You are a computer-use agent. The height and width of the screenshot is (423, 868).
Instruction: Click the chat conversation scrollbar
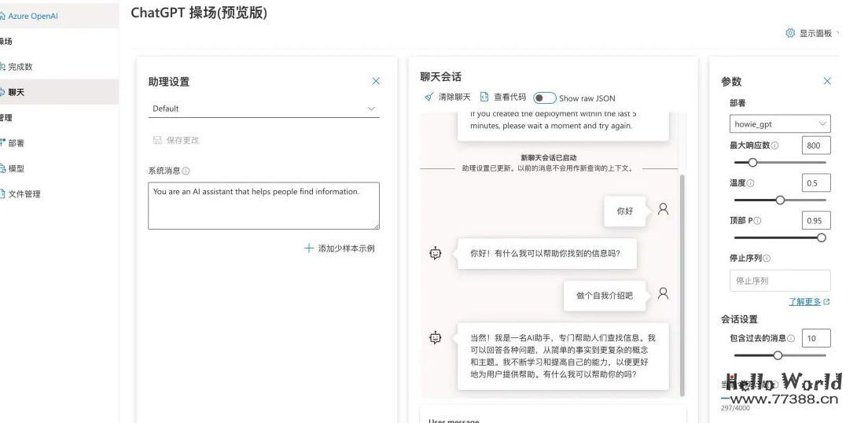pyautogui.click(x=682, y=285)
